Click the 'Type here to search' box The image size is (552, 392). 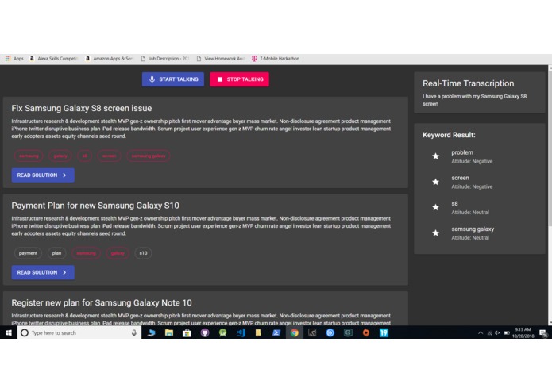pyautogui.click(x=79, y=332)
